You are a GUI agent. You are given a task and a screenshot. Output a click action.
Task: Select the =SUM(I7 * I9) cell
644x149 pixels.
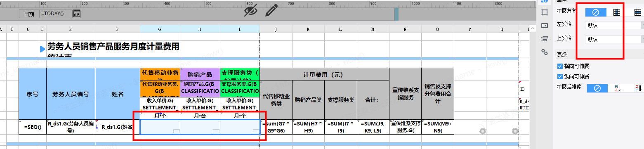click(x=340, y=127)
